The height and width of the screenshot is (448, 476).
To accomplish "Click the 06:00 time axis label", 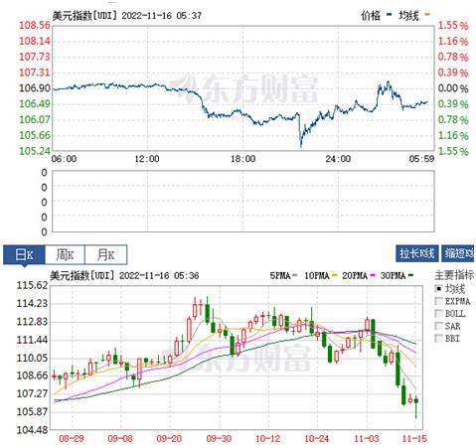I will [x=64, y=159].
